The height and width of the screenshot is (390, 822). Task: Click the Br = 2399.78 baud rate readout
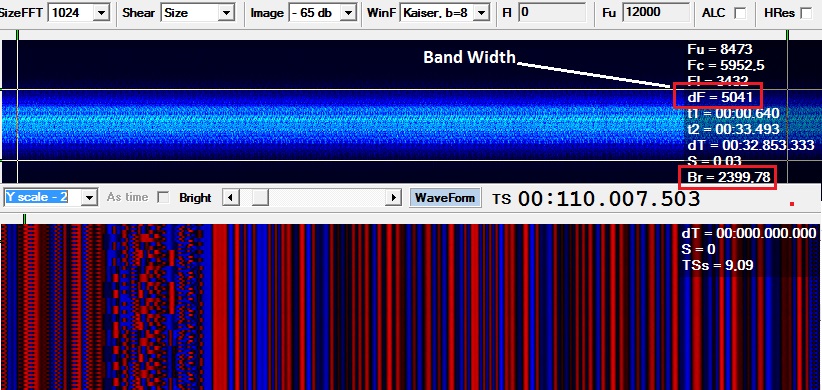point(728,177)
